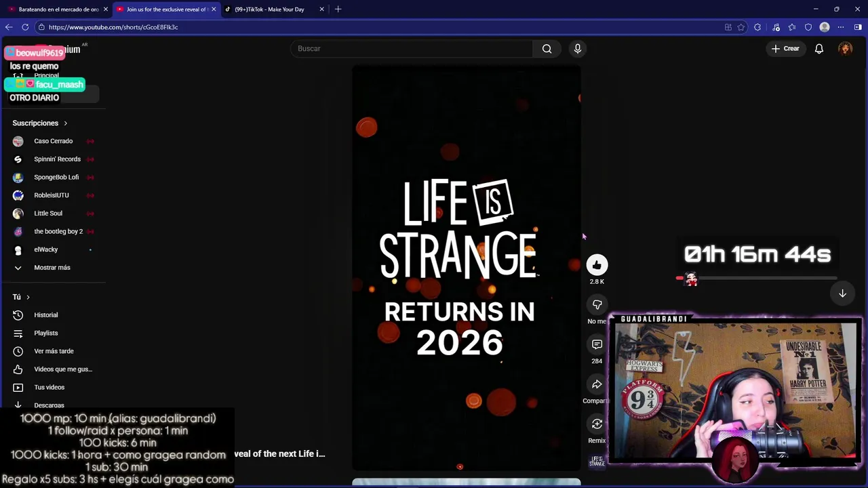Expand the Suscripciones section header
868x488 pixels.
(40, 123)
